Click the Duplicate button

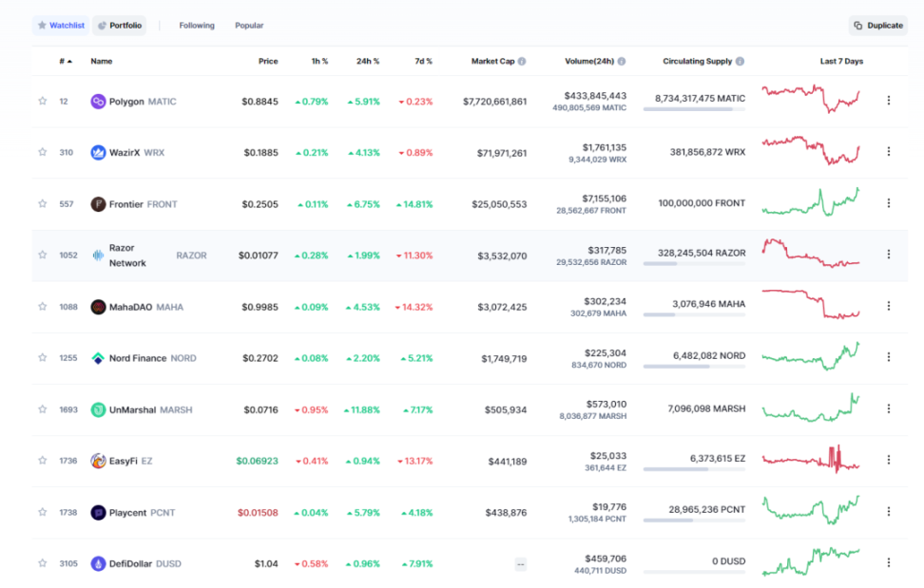(x=877, y=26)
